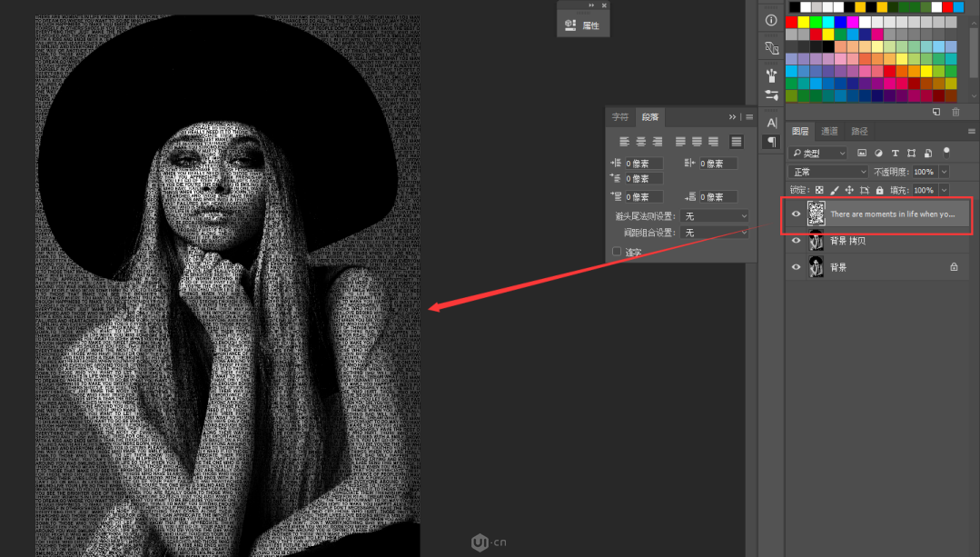Viewport: 980px width, 557px height.
Task: Switch to the 字符 tab
Action: 619,117
